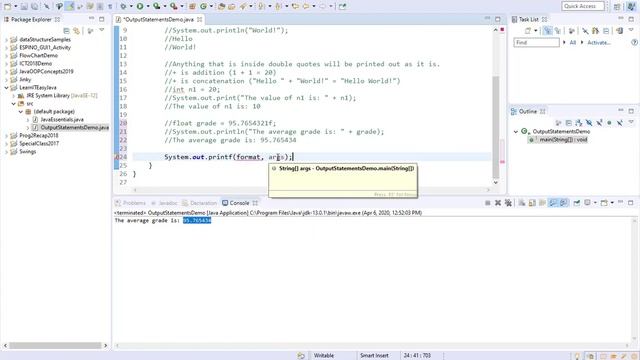Screen dimensions: 640x360
Task: Click Collapse All icon in Task List toolbar
Action: pyautogui.click(x=606, y=31)
